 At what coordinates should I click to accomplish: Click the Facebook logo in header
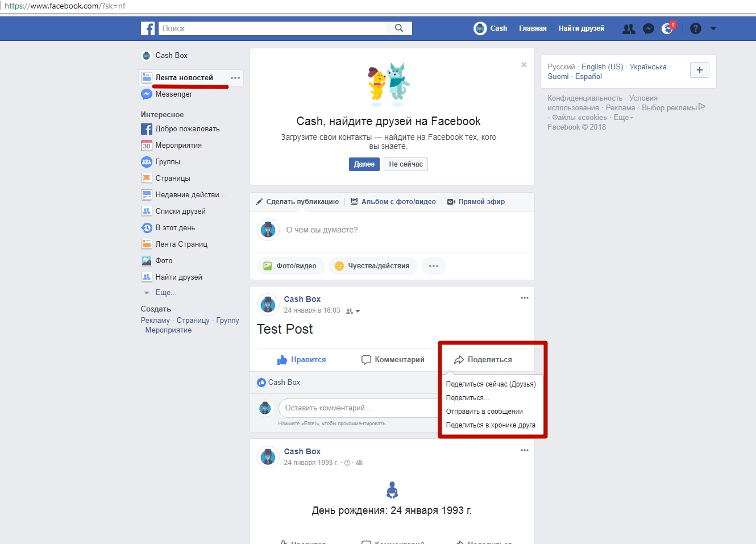pyautogui.click(x=148, y=28)
